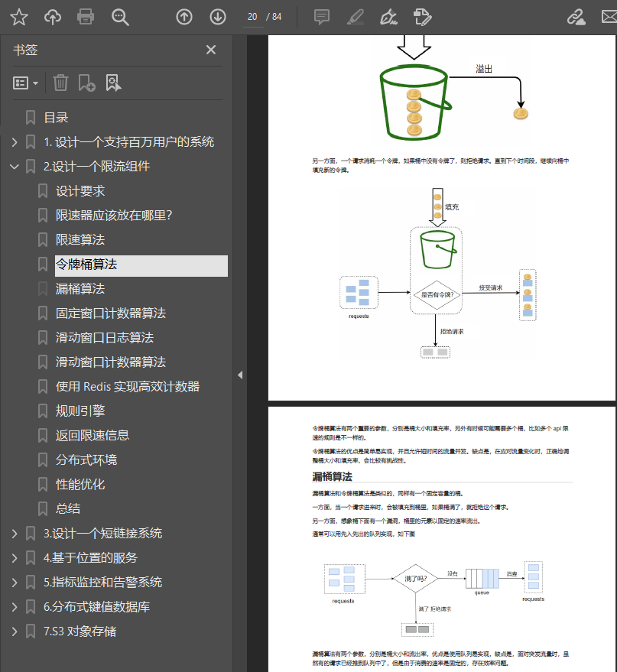The width and height of the screenshot is (617, 672).
Task: Open bookmark 5.指标监控和告警系统
Action: click(x=102, y=583)
